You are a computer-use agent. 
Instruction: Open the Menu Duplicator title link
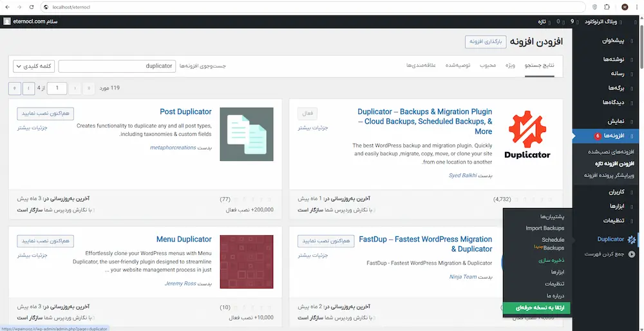pos(184,240)
